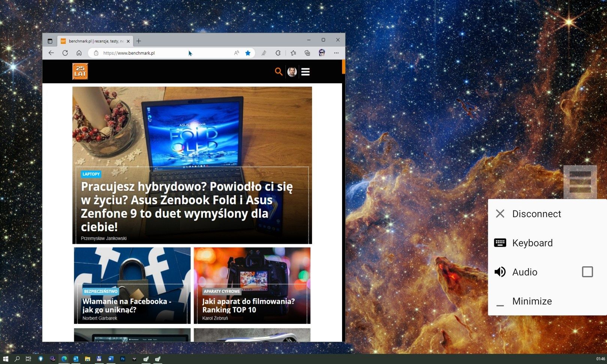Collapse the remote session menu handle
The height and width of the screenshot is (364, 607).
coord(580,182)
